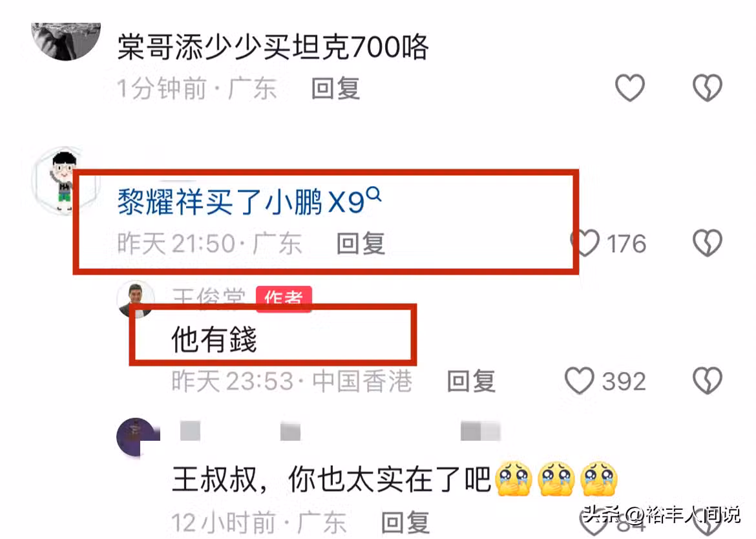Like the 他有錢 reply with 392 likes
The width and height of the screenshot is (756, 539).
(x=580, y=381)
